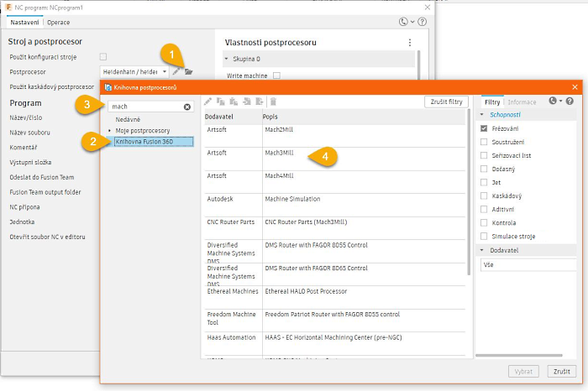Click the export icon in the library toolbar
588x391 pixels.
[260, 102]
